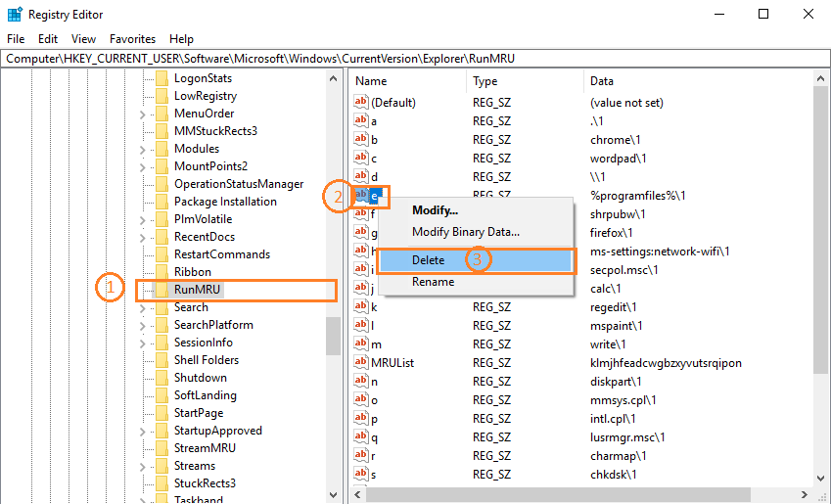
Task: Expand the RecentDocs key
Action: (x=143, y=238)
